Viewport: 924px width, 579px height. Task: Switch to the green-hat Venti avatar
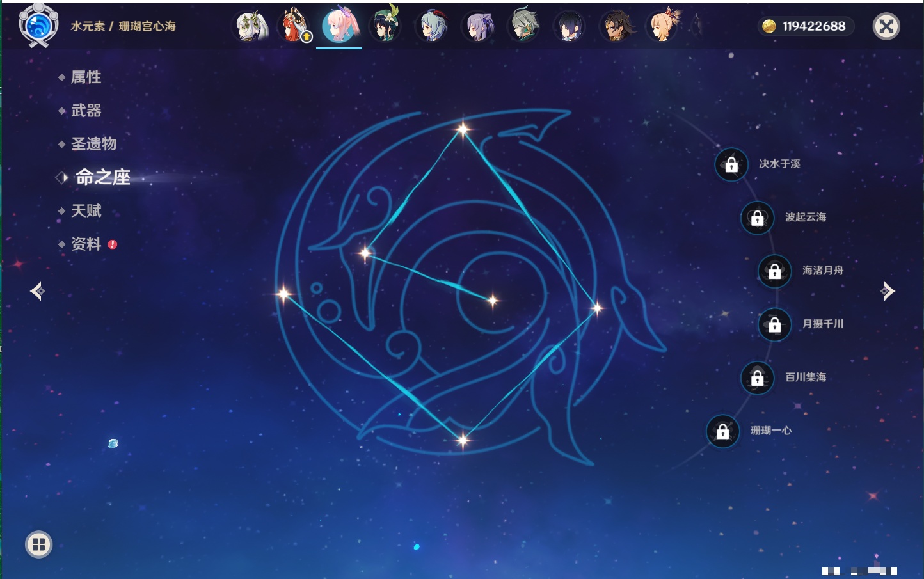tap(385, 26)
